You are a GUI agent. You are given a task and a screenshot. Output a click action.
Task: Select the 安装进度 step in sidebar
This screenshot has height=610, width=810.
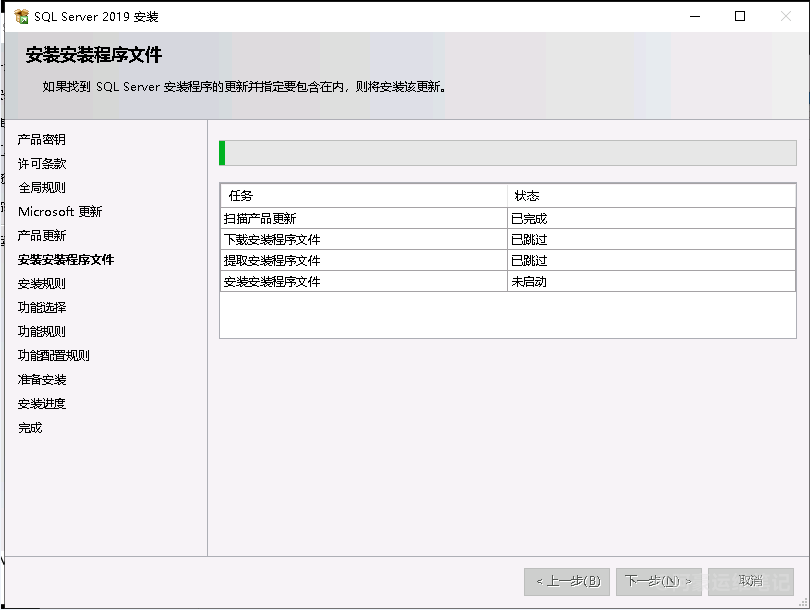point(41,403)
